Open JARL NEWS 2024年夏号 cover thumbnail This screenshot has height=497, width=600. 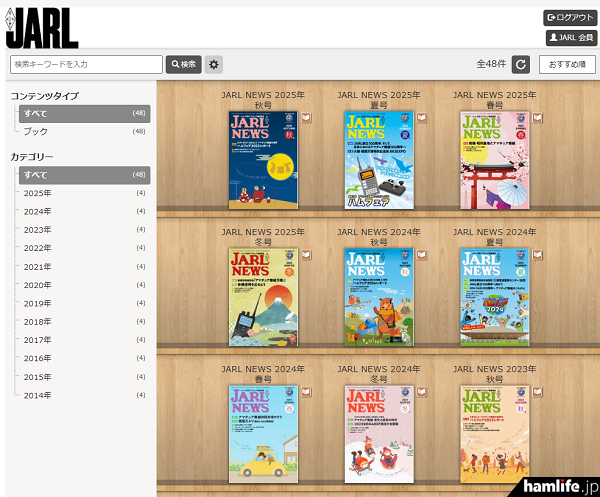click(x=493, y=290)
